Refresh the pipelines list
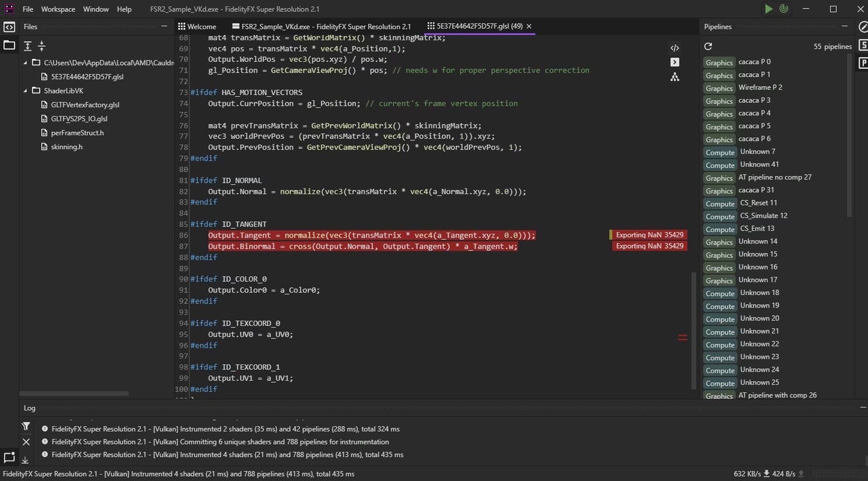 [x=708, y=46]
